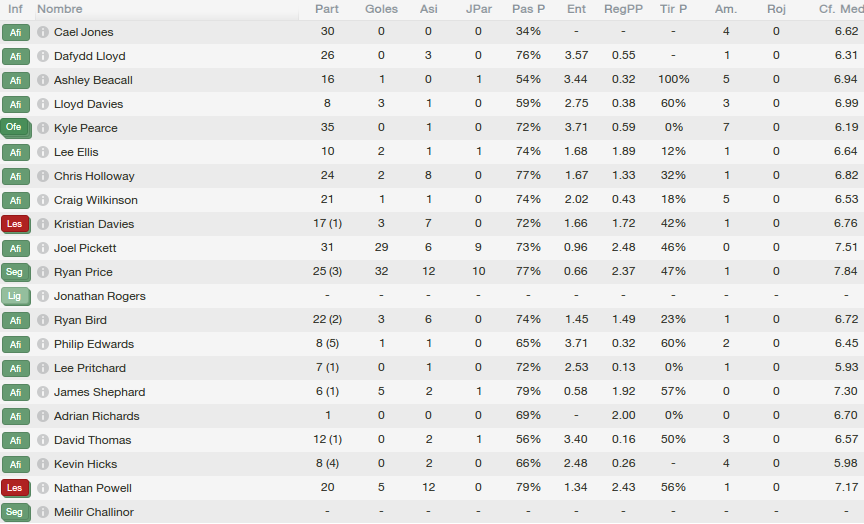This screenshot has height=524, width=864.
Task: Select the Adrian Richards table row
Action: click(x=432, y=416)
